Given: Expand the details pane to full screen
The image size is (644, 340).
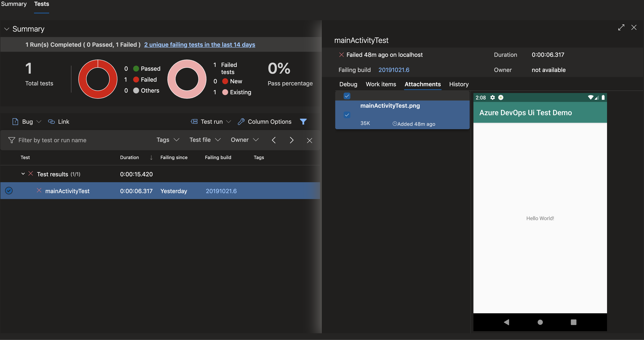Looking at the screenshot, I should pyautogui.click(x=622, y=27).
